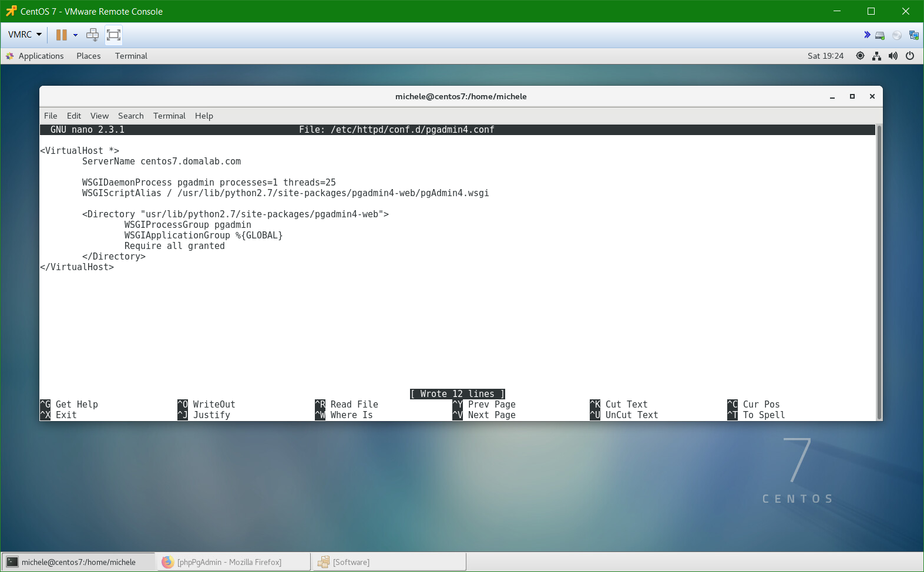The image size is (924, 572).
Task: Open the Terminal menu in the terminal menubar
Action: coord(169,116)
